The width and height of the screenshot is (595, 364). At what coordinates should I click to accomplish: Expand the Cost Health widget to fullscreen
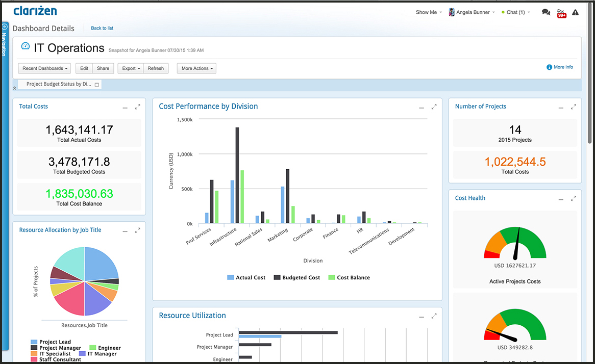pos(573,198)
